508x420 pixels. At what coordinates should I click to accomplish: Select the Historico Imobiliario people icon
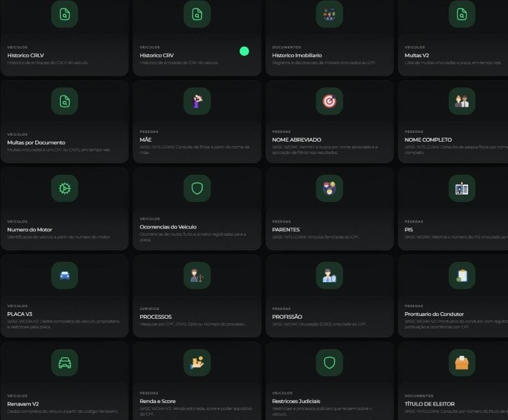(x=329, y=14)
